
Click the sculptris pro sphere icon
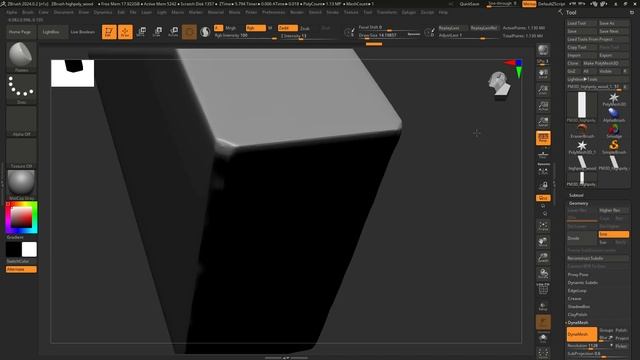[205, 32]
